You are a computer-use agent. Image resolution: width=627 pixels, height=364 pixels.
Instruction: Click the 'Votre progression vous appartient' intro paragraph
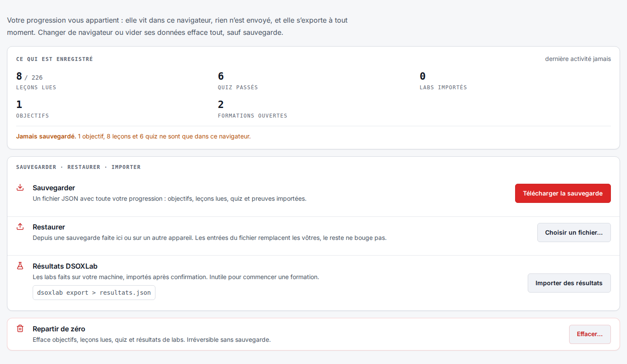click(x=177, y=26)
